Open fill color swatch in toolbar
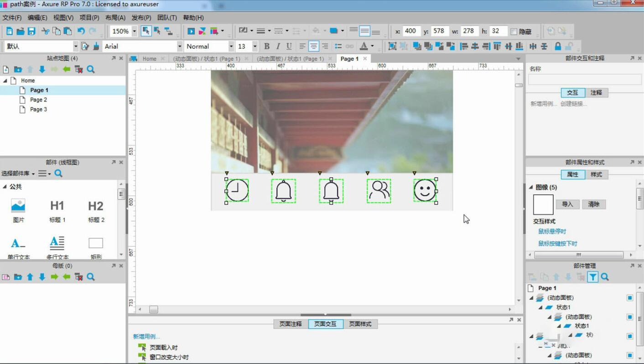The height and width of the screenshot is (364, 644). 334,31
